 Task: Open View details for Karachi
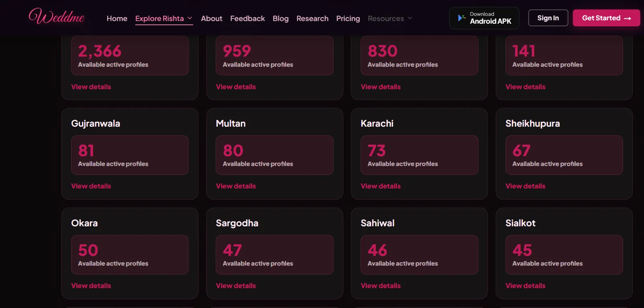381,186
